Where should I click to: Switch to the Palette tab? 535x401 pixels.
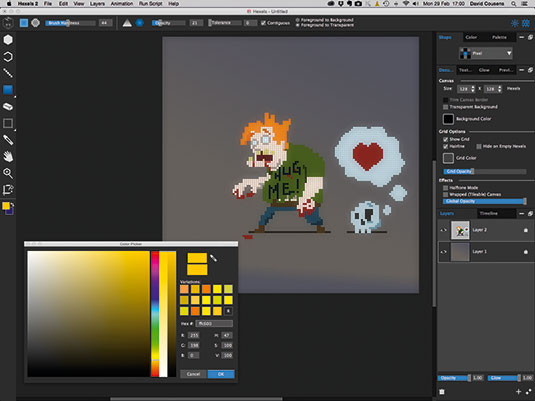point(499,37)
